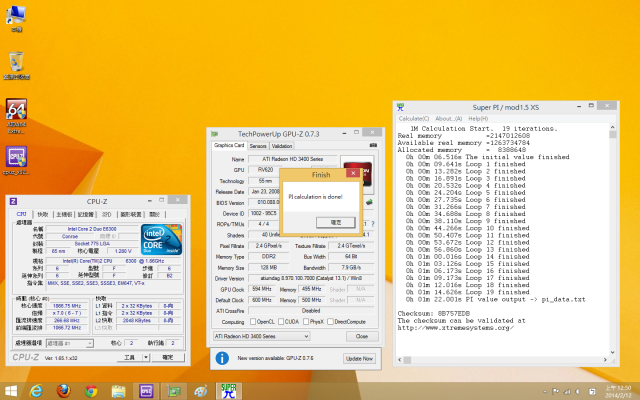Click the GPU-Z window title icon
The width and height of the screenshot is (640, 400).
click(214, 134)
